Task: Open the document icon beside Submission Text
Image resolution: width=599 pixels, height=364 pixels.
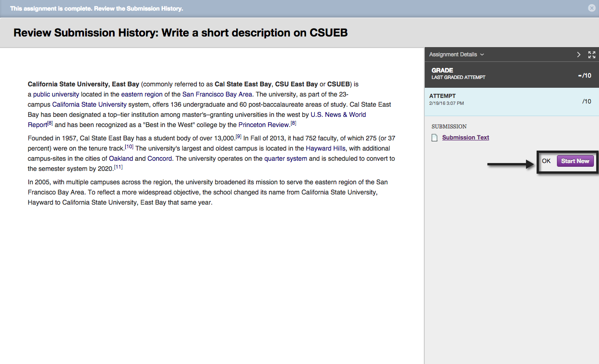Action: click(x=434, y=138)
